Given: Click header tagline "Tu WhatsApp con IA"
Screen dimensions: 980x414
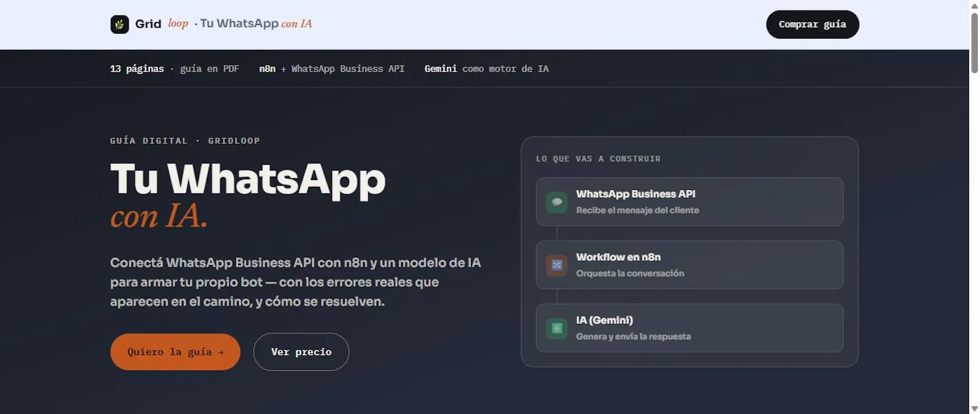Looking at the screenshot, I should pos(256,24).
